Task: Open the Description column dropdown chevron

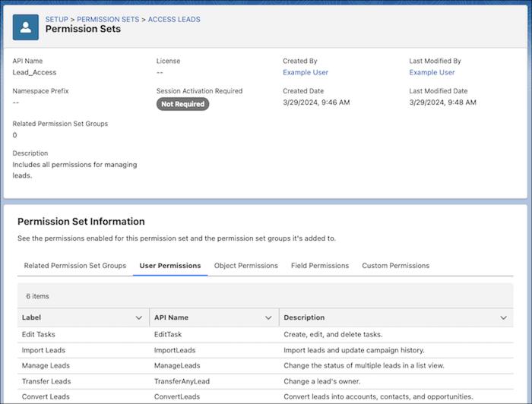Action: [x=504, y=317]
